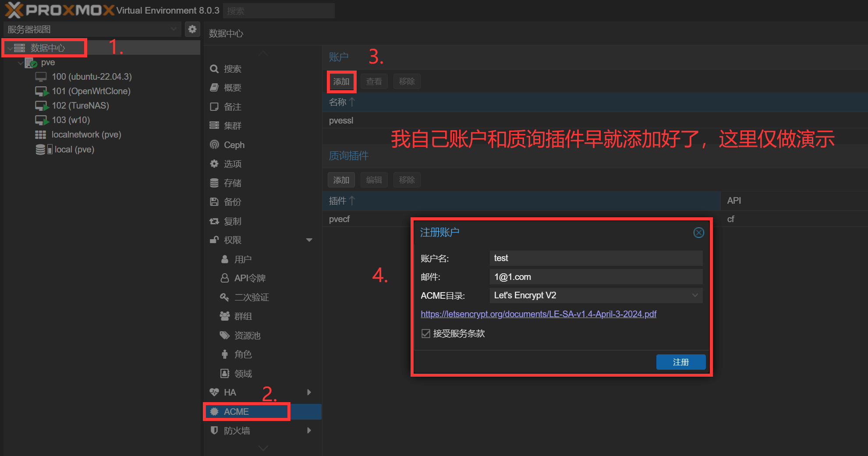Screen dimensions: 868x456
Task: Open the backup menu item
Action: coord(232,202)
